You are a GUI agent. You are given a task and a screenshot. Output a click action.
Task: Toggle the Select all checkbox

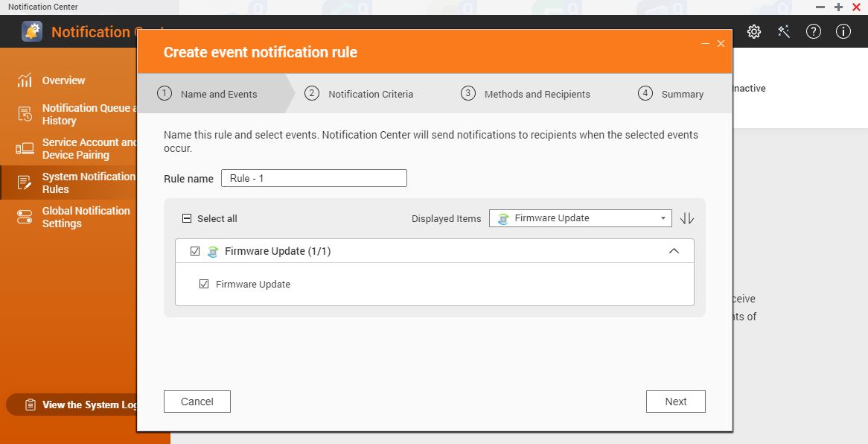(x=187, y=218)
